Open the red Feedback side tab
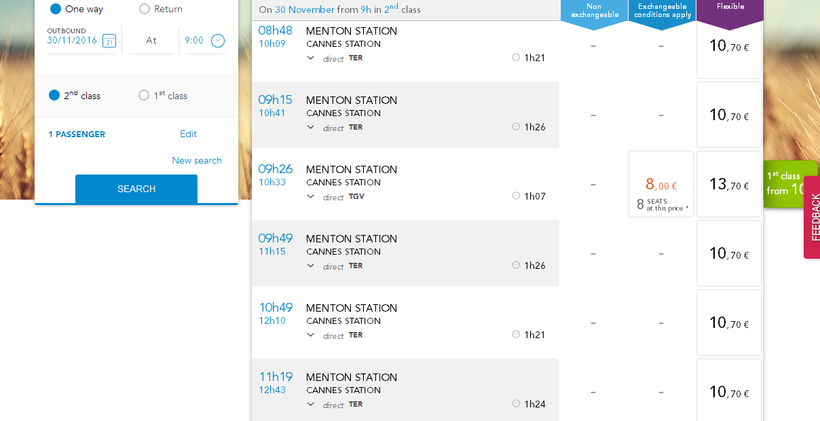Image resolution: width=820 pixels, height=421 pixels. [x=813, y=215]
